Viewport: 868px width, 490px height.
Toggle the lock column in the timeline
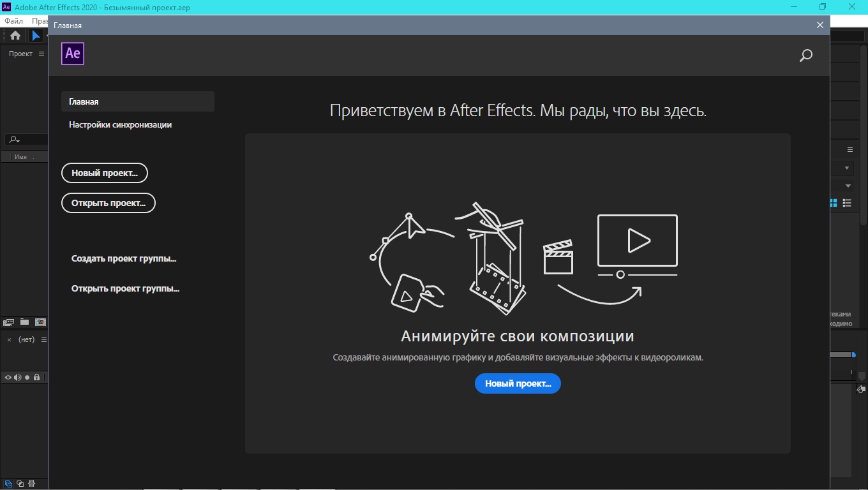(x=37, y=378)
